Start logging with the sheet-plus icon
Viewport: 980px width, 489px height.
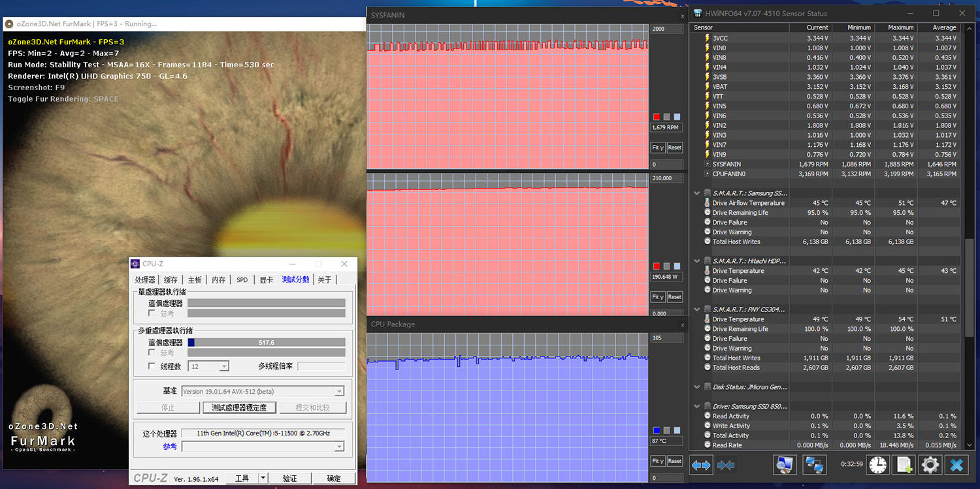(x=904, y=465)
